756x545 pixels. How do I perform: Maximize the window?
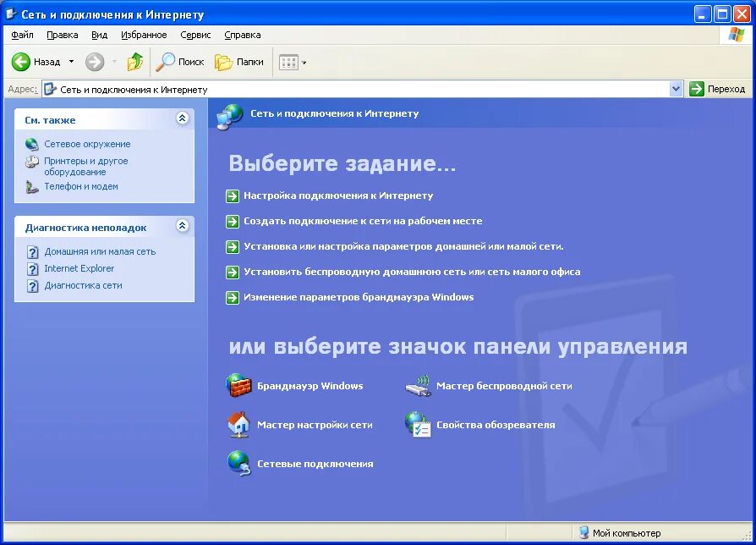point(722,14)
